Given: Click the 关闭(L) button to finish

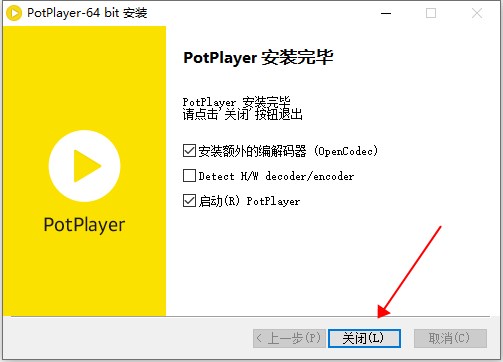Looking at the screenshot, I should [364, 338].
